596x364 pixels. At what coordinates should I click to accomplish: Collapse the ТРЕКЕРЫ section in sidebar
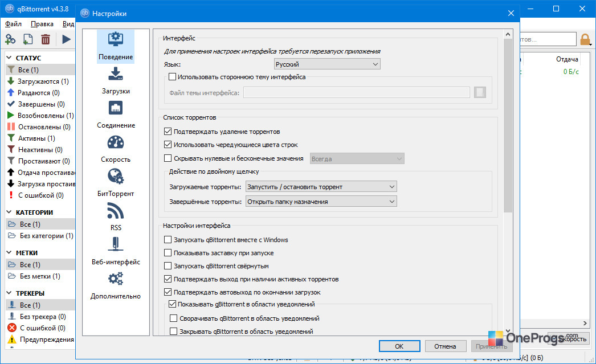coord(9,293)
